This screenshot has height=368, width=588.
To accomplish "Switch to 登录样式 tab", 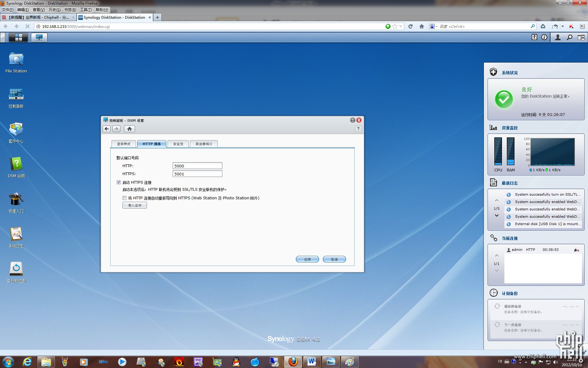I will (x=124, y=144).
